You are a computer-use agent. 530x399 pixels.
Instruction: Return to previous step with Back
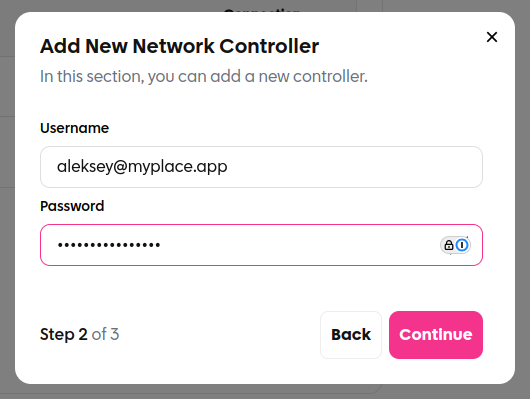[351, 335]
